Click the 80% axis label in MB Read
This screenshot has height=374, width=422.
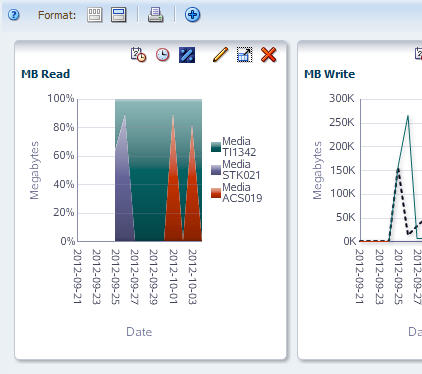pyautogui.click(x=64, y=127)
